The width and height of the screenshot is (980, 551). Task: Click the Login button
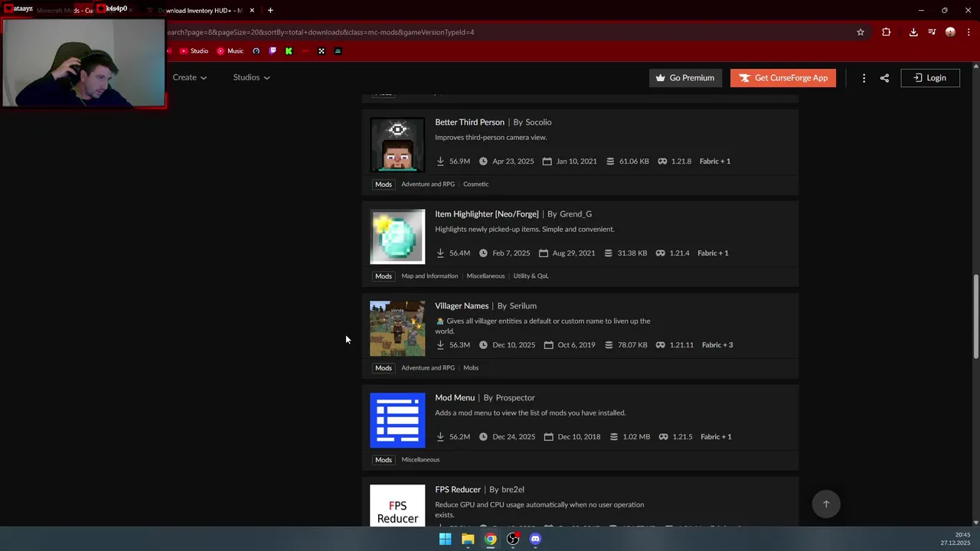929,78
